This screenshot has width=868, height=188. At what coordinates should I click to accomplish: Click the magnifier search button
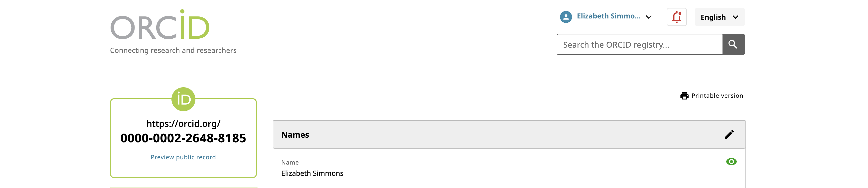coord(733,44)
